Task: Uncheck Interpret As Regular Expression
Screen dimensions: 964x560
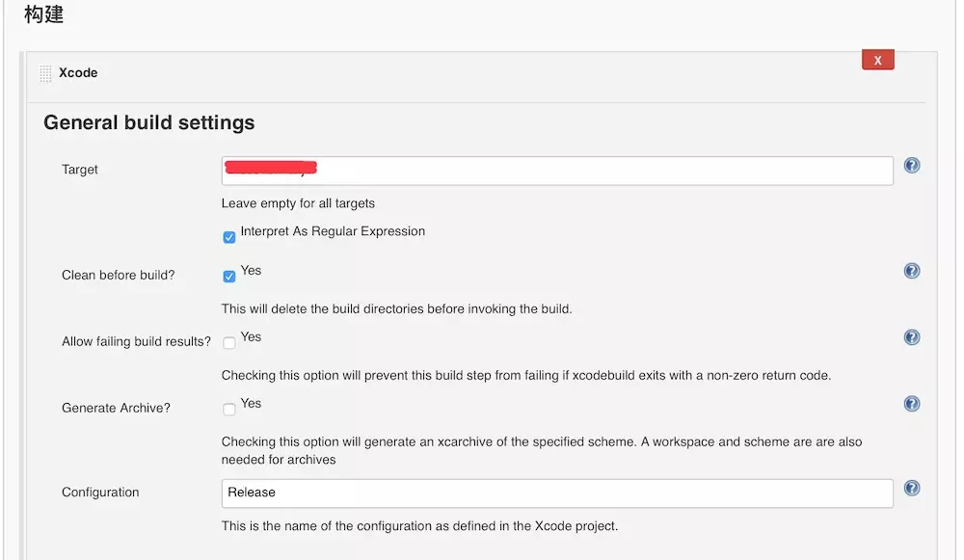Action: coord(229,237)
